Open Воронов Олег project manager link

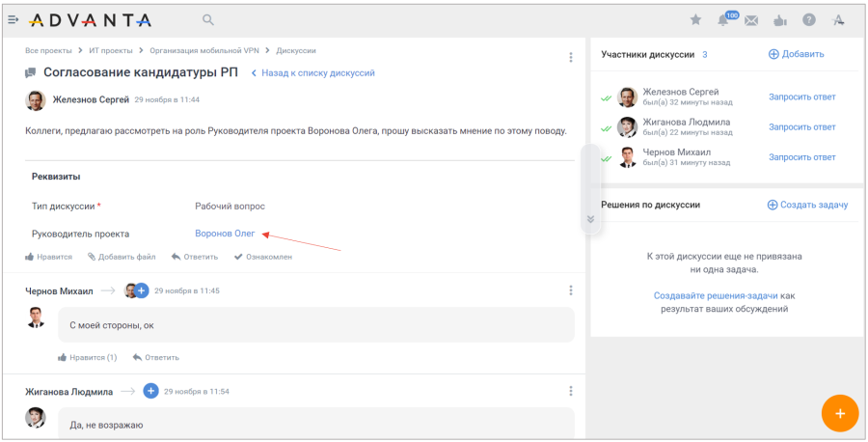tap(225, 234)
